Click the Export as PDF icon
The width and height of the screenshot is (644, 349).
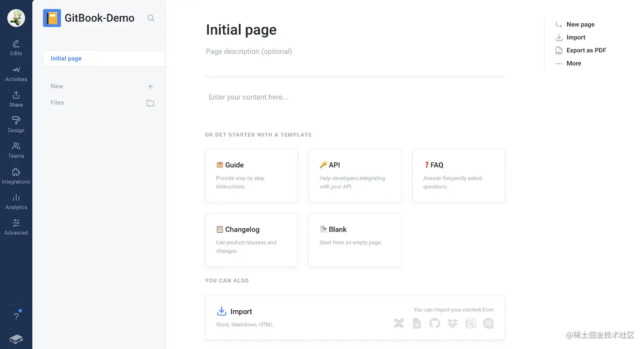tap(559, 51)
